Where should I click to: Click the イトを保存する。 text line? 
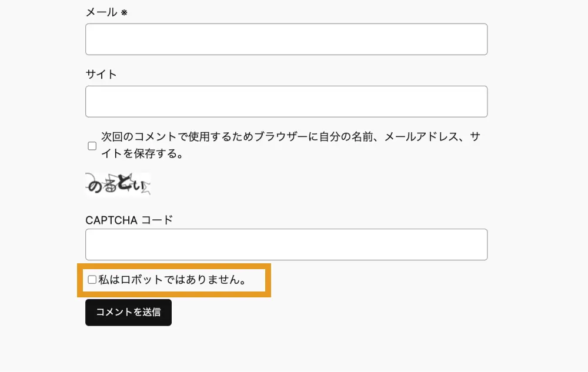point(145,154)
